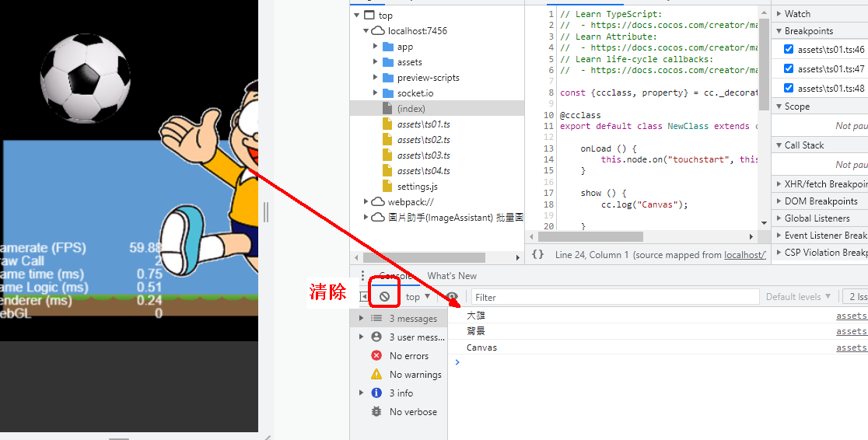Open the preview-scripts folder
This screenshot has width=868, height=440.
(428, 78)
